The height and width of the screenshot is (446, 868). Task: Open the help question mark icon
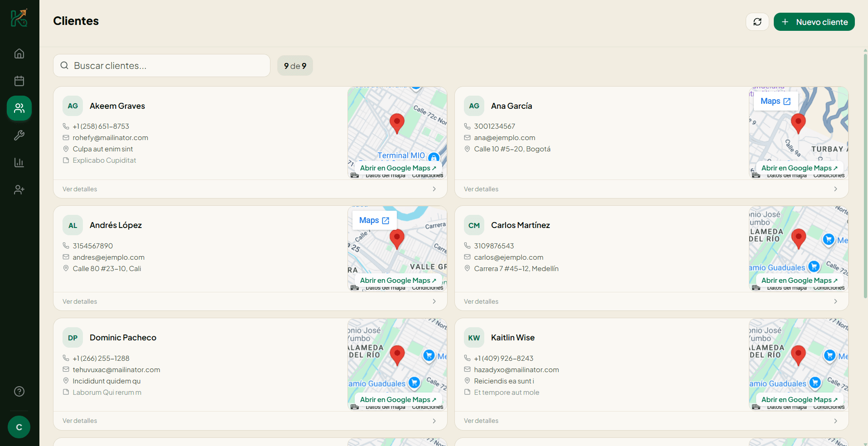(19, 391)
